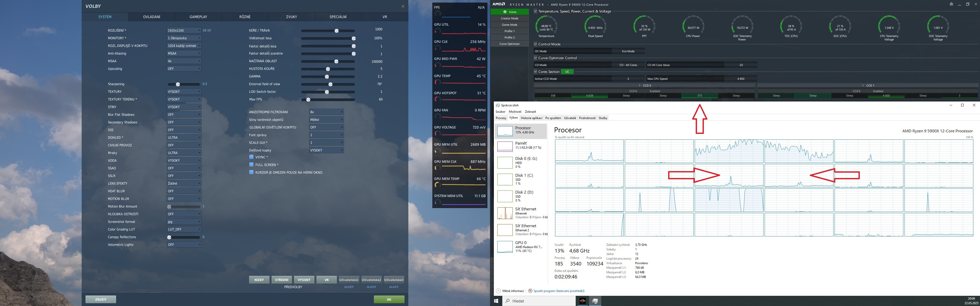Click the green OK button in VOLBY
This screenshot has width=980, height=306.
tap(389, 300)
